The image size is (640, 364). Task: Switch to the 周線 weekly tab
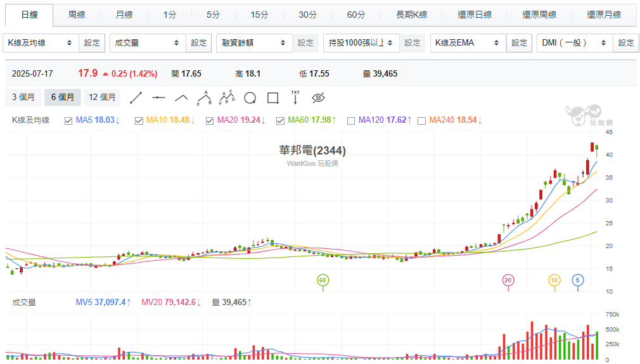[x=77, y=15]
